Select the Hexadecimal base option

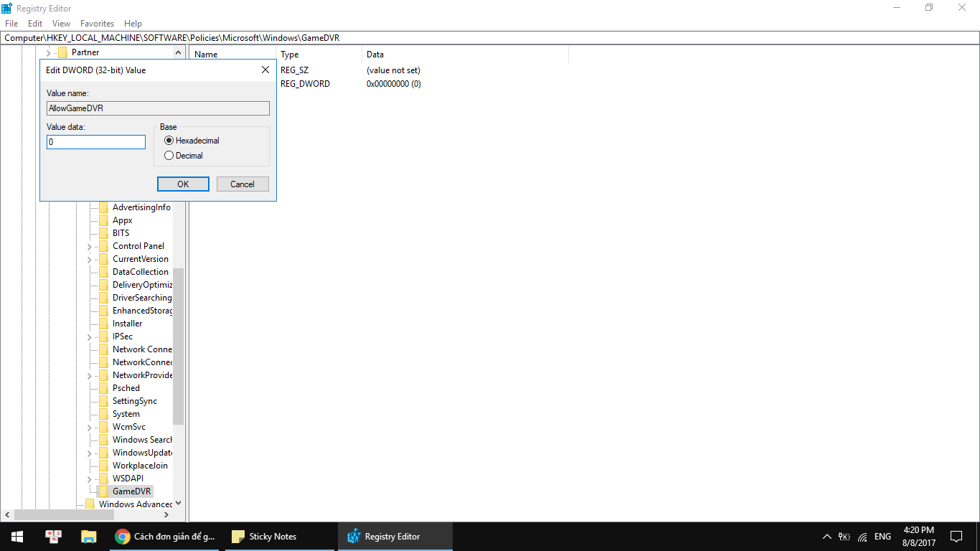pyautogui.click(x=169, y=140)
